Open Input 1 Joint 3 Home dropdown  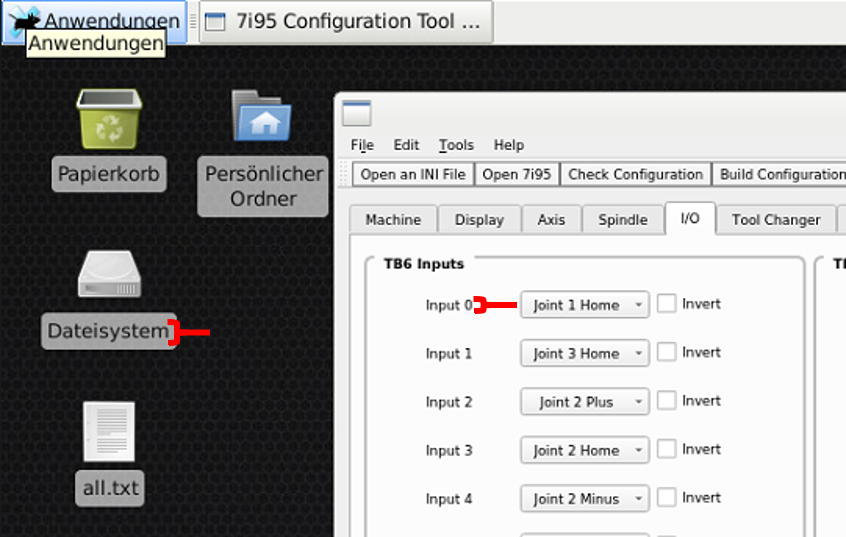point(584,354)
